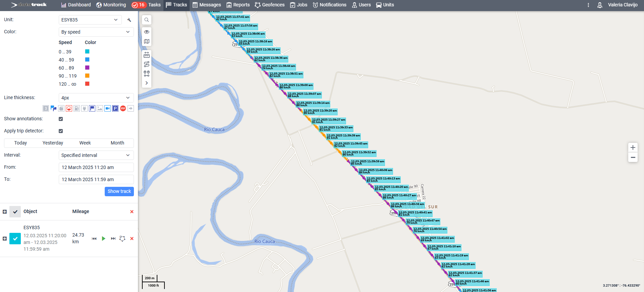Open the Unit dropdown showing ESY835
Screen dimensions: 644x292
tap(90, 20)
